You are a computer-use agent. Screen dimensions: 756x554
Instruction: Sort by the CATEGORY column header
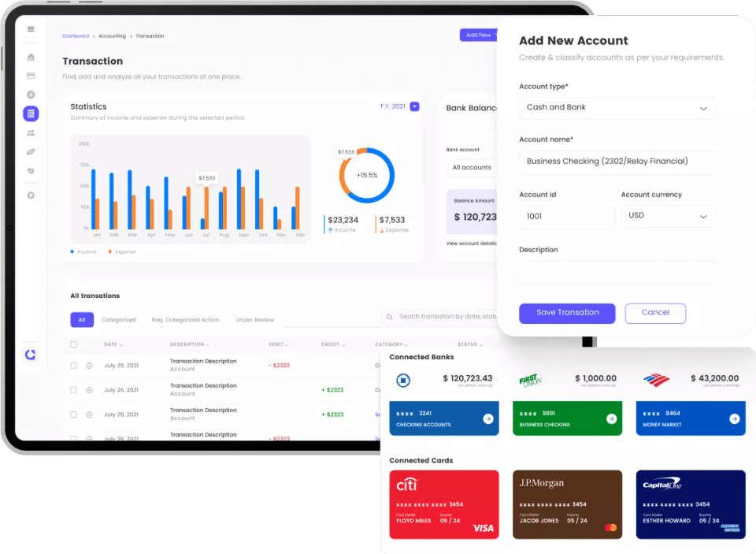point(391,344)
